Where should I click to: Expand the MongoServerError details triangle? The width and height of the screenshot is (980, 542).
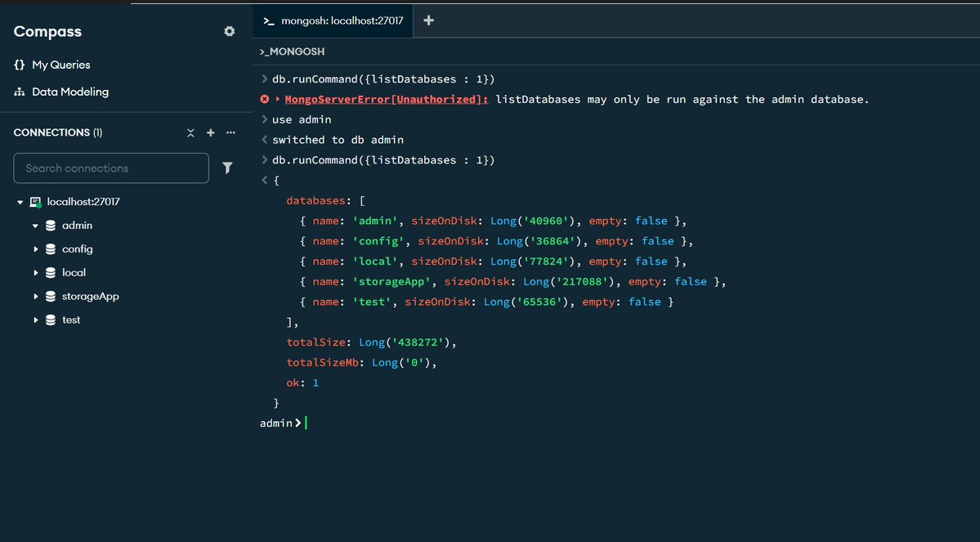(x=278, y=100)
